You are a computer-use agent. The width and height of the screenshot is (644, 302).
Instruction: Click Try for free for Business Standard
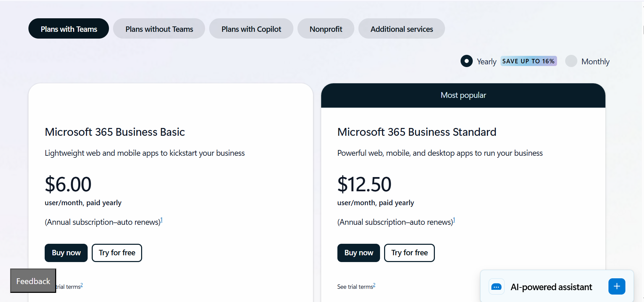pyautogui.click(x=409, y=253)
